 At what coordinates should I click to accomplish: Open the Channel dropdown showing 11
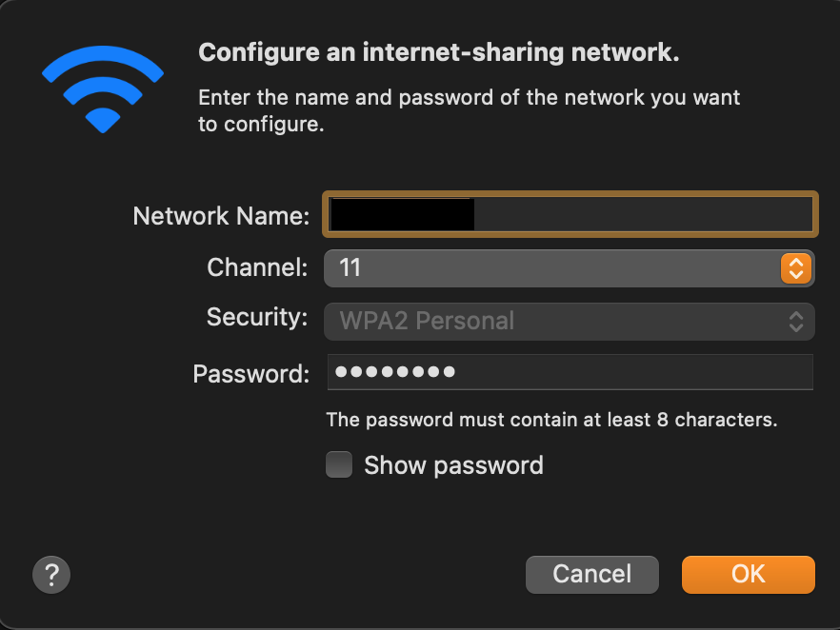(x=552, y=268)
